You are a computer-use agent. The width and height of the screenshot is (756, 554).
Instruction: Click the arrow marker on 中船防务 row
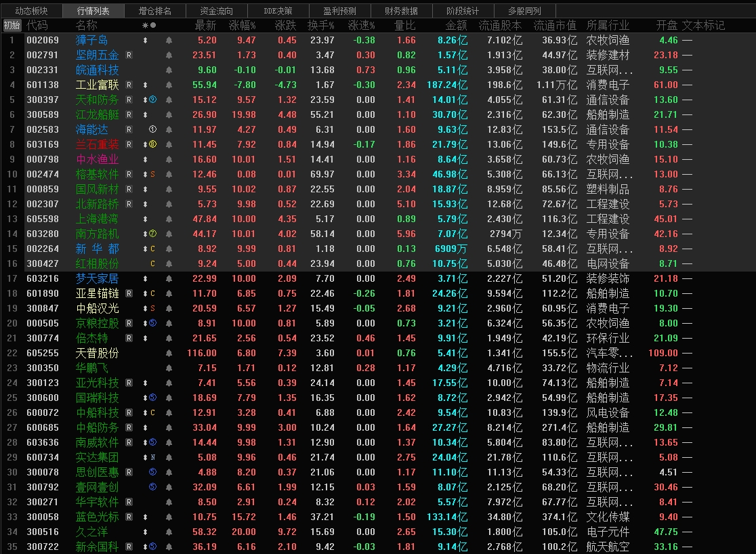click(145, 427)
